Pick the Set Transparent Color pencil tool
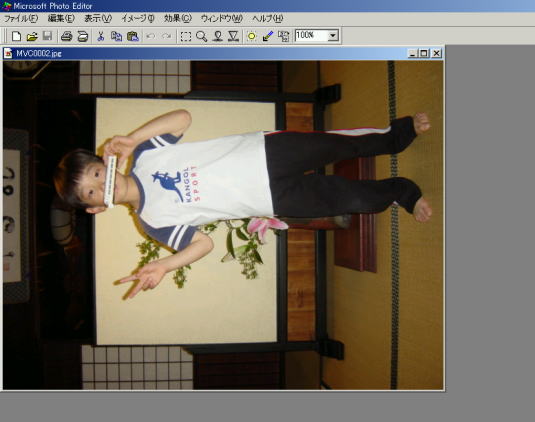The height and width of the screenshot is (422, 535). tap(268, 36)
